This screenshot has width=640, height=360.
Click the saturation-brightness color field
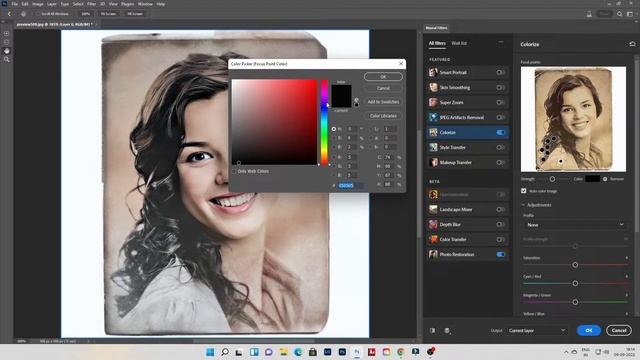(x=274, y=122)
